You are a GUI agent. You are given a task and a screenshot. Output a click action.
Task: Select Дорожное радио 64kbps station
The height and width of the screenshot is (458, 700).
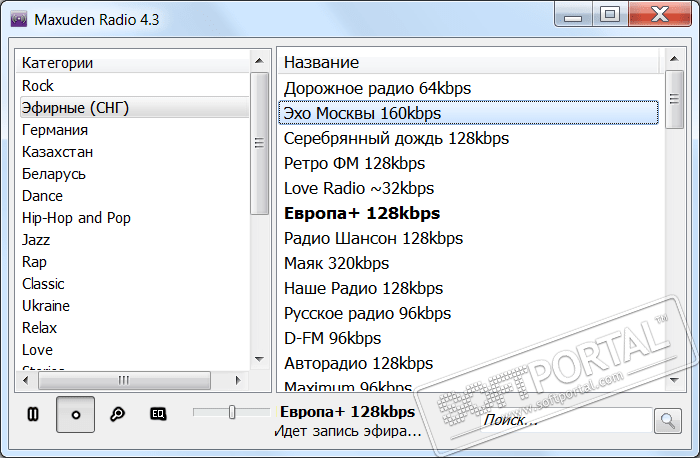(x=469, y=88)
